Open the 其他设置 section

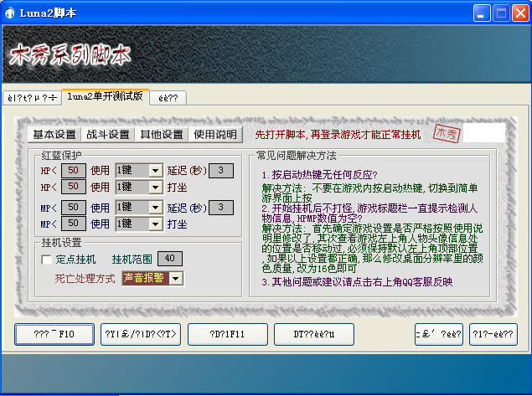[162, 135]
